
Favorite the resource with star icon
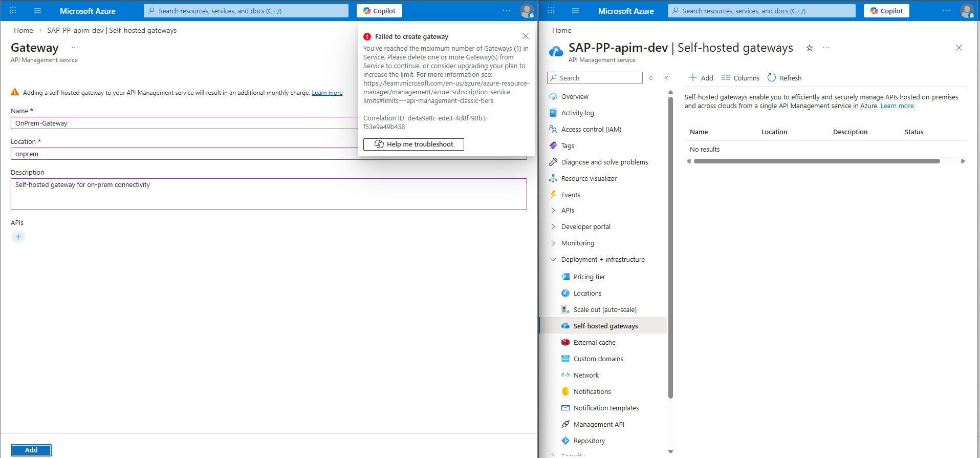tap(810, 48)
